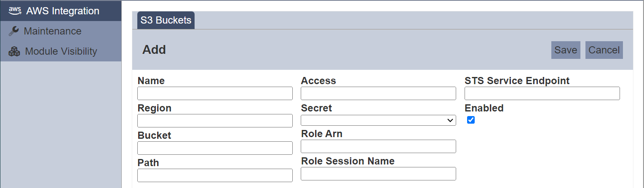Click the Maintenance wrench icon
The width and height of the screenshot is (644, 188).
pos(14,31)
